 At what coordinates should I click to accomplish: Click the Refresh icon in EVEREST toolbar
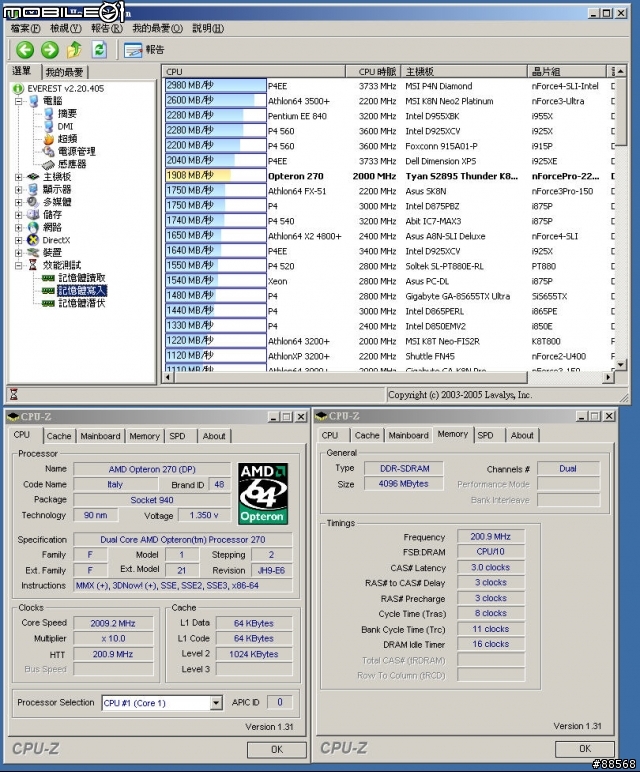[99, 50]
